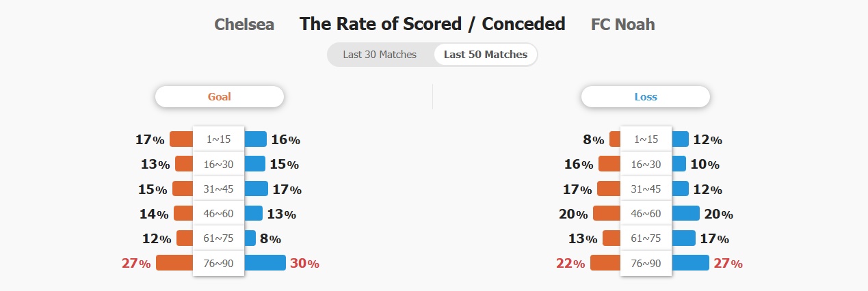868x291 pixels.
Task: Click the FC Noah team name
Action: coord(622,25)
